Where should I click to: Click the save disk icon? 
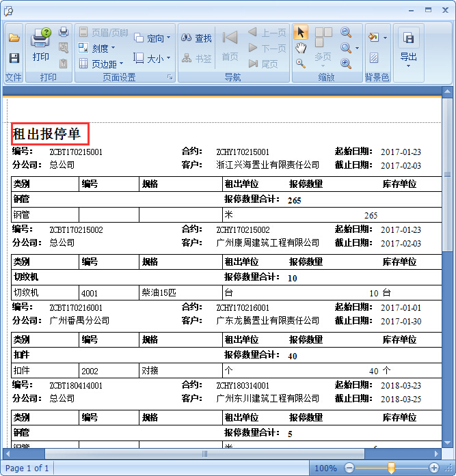coord(14,59)
